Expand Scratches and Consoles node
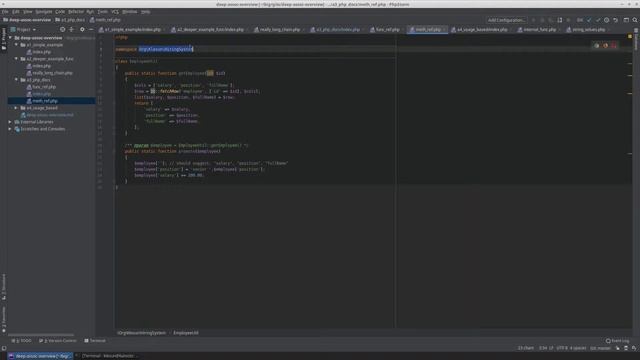Image resolution: width=640 pixels, height=360 pixels. pos(10,129)
